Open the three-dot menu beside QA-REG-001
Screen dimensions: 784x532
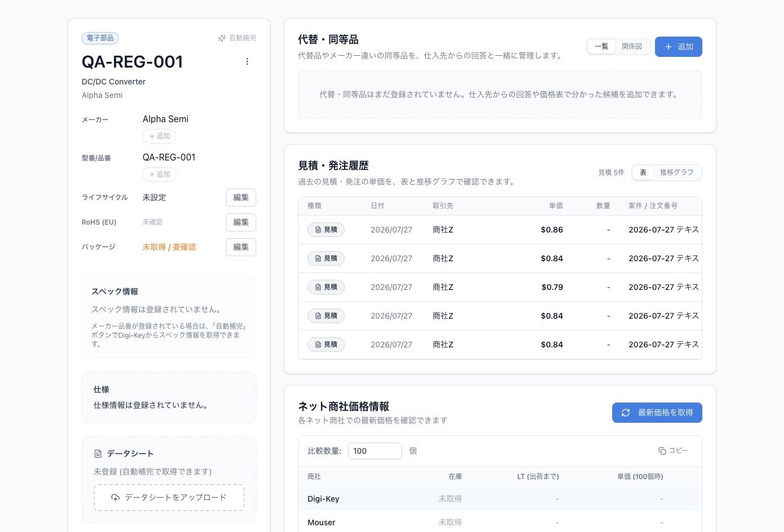coord(247,61)
